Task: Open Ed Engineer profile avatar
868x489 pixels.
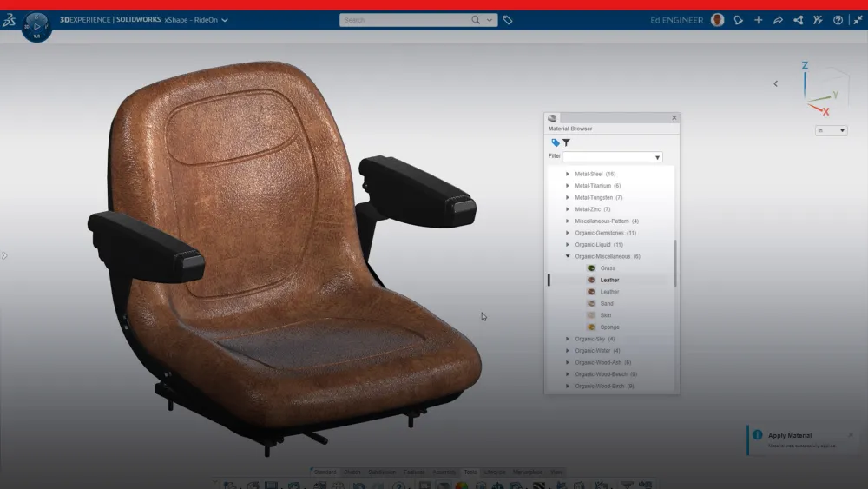Action: pos(718,20)
